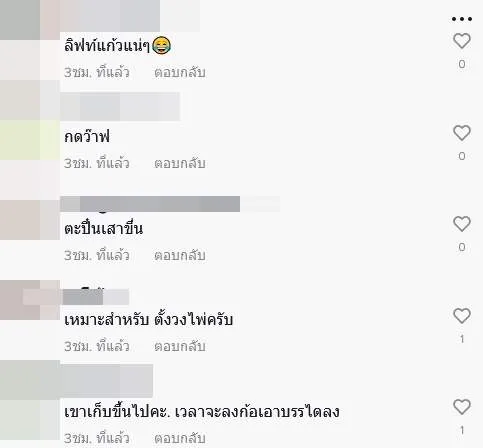Open avatar of the 'ตั้งวงไพ่ครับ' commenter
Image resolution: width=483 pixels, height=448 pixels.
click(30, 300)
